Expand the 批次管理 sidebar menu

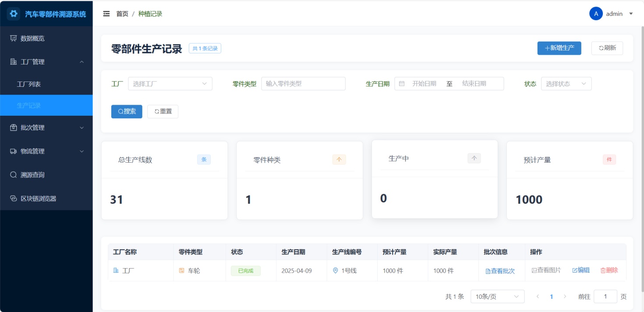click(46, 128)
